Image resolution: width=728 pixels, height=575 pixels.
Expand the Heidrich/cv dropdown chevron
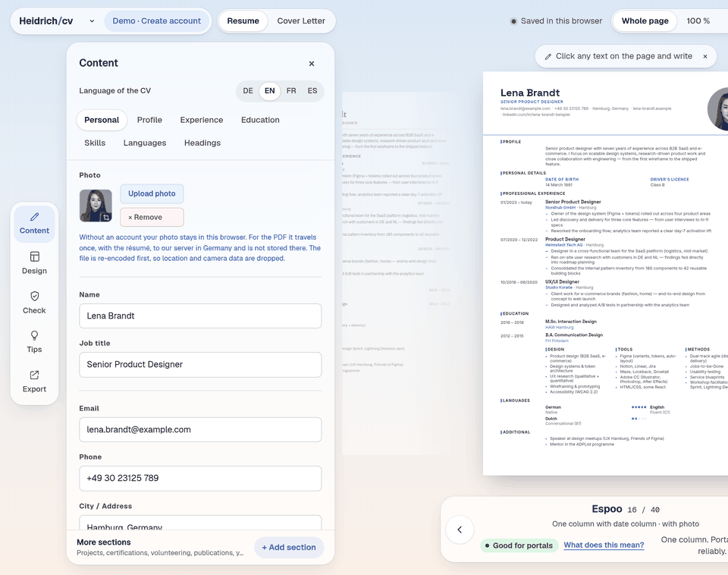pyautogui.click(x=92, y=21)
